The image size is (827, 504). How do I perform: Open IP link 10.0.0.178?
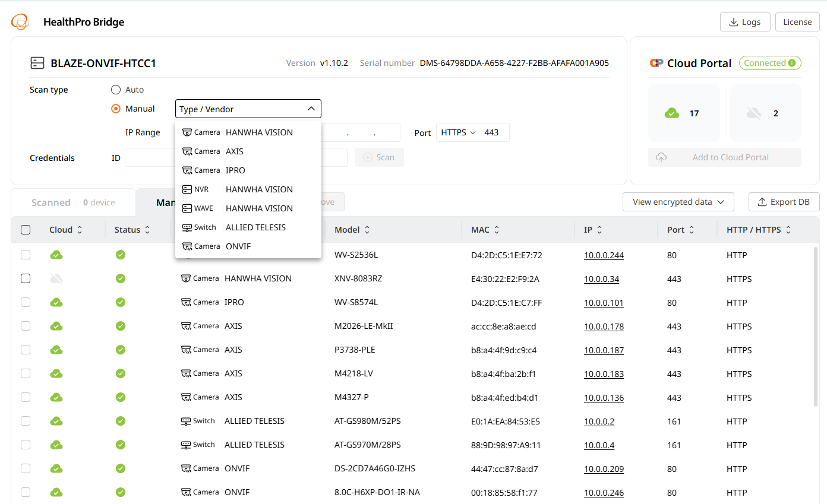pyautogui.click(x=604, y=327)
